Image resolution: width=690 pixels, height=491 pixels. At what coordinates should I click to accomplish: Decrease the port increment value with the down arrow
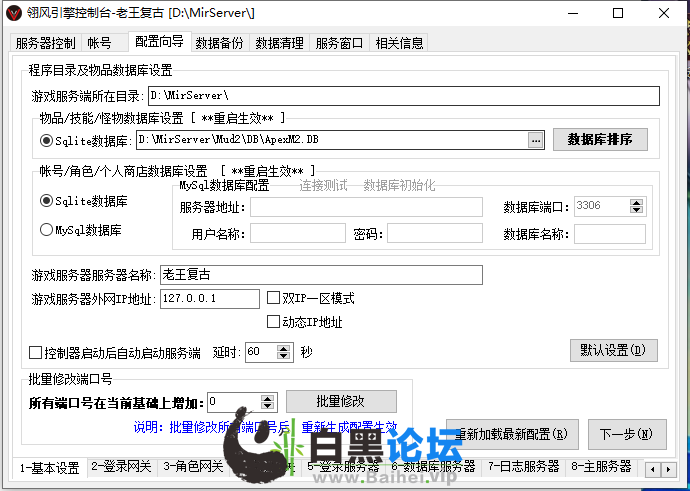268,406
